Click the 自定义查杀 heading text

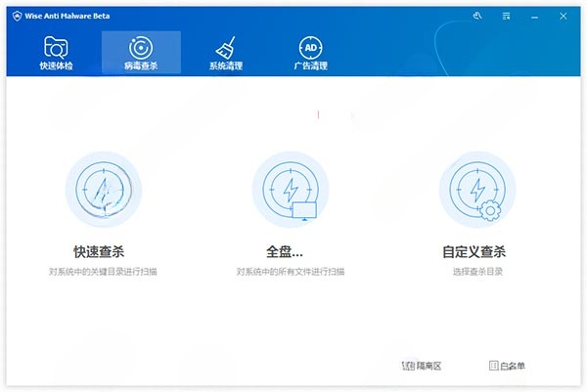[474, 252]
